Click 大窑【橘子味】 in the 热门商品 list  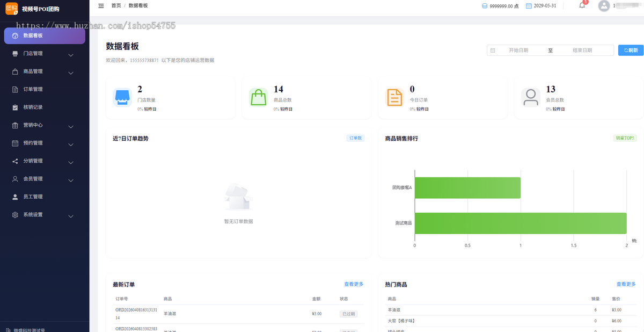(x=401, y=321)
